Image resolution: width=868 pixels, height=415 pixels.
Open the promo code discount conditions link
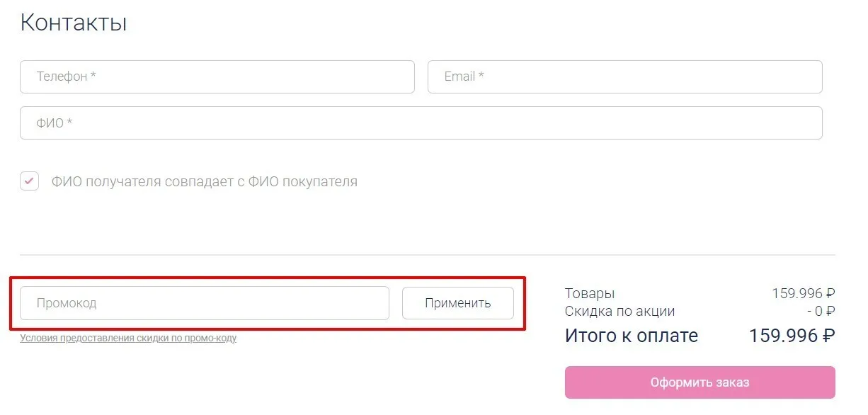(x=128, y=339)
